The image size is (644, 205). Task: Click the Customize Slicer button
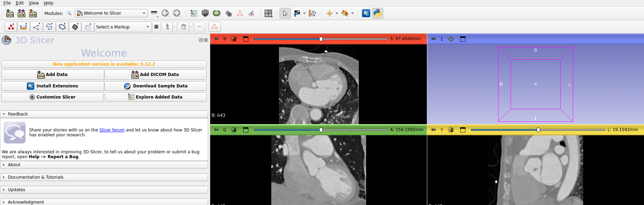click(x=52, y=97)
